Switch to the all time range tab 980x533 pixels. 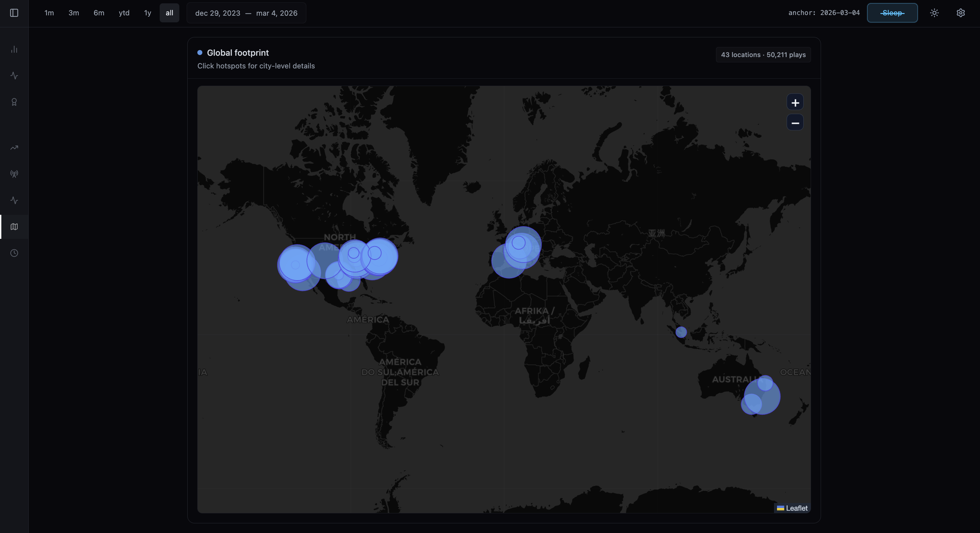coord(169,13)
